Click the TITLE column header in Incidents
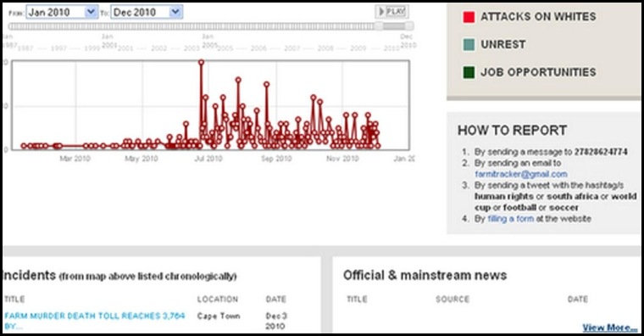 [x=14, y=299]
